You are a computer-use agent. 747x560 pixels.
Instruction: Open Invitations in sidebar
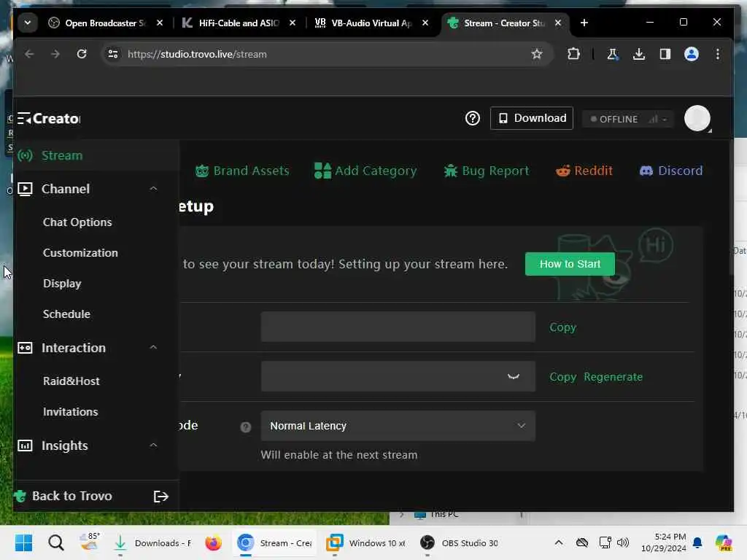(71, 411)
